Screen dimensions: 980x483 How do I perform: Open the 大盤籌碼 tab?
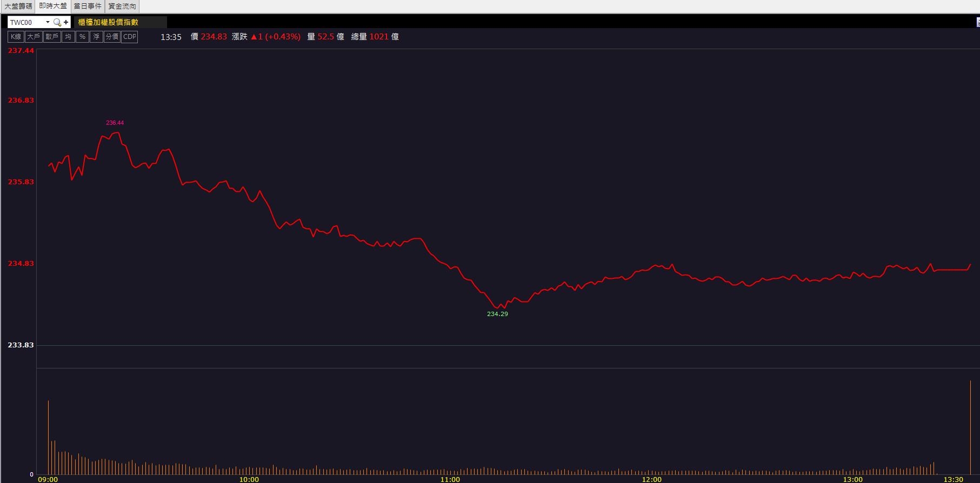point(18,6)
